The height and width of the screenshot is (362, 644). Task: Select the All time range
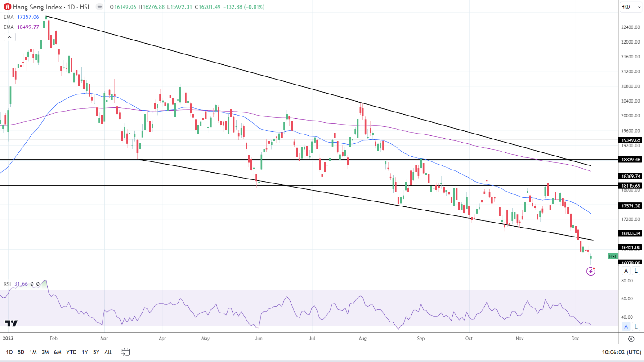[x=108, y=352]
